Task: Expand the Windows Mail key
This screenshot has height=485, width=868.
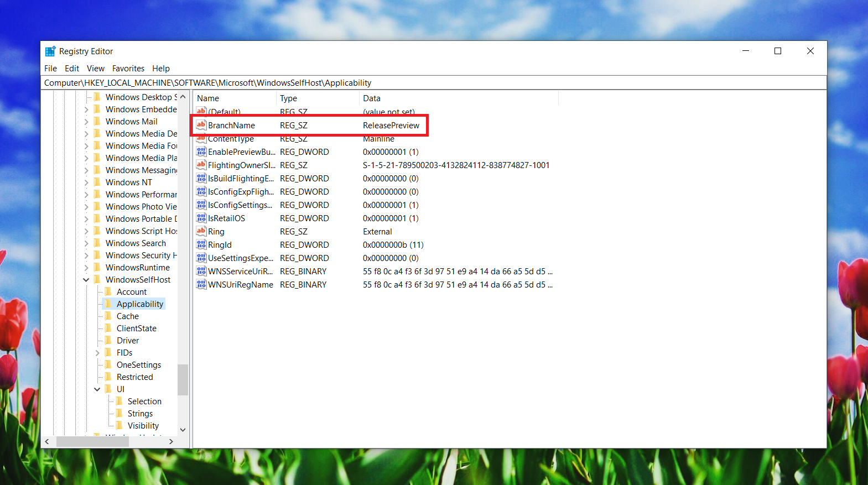Action: coord(86,122)
